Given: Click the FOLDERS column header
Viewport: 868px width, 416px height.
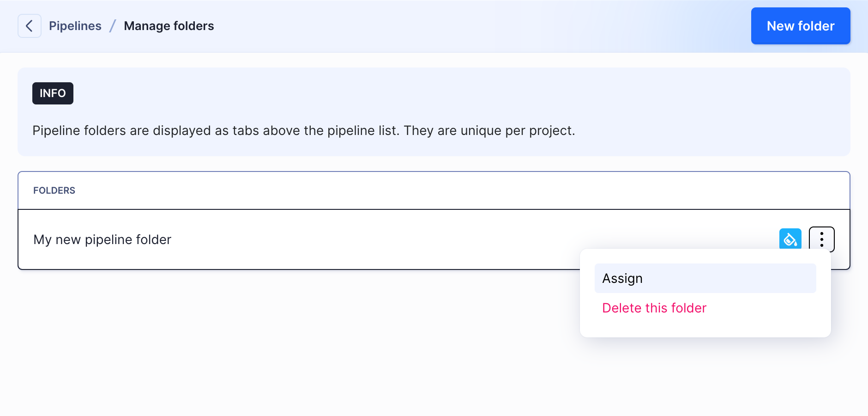Looking at the screenshot, I should click(x=54, y=190).
